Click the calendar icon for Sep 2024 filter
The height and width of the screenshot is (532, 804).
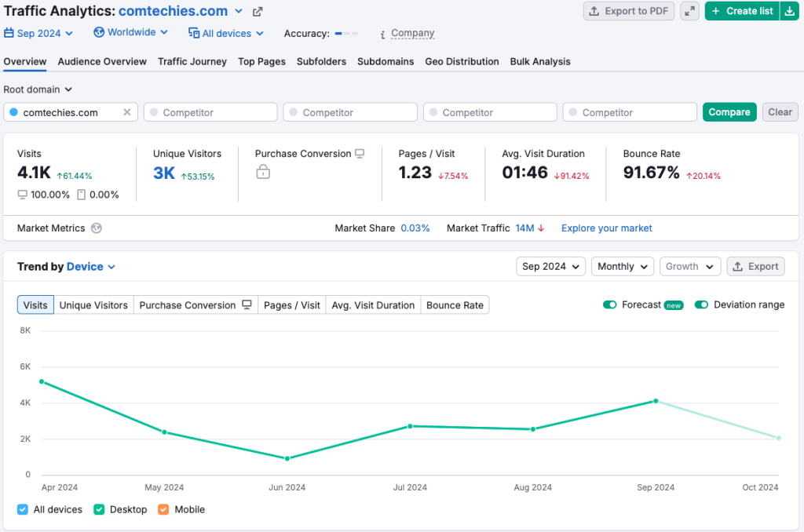9,33
